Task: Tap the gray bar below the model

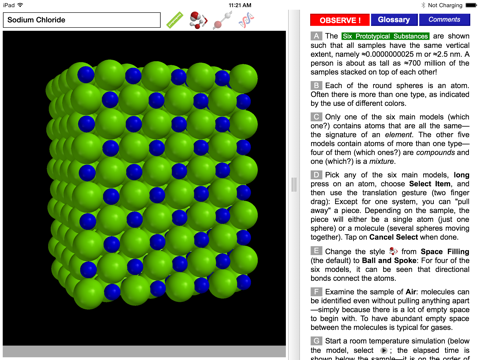Action: [x=144, y=351]
